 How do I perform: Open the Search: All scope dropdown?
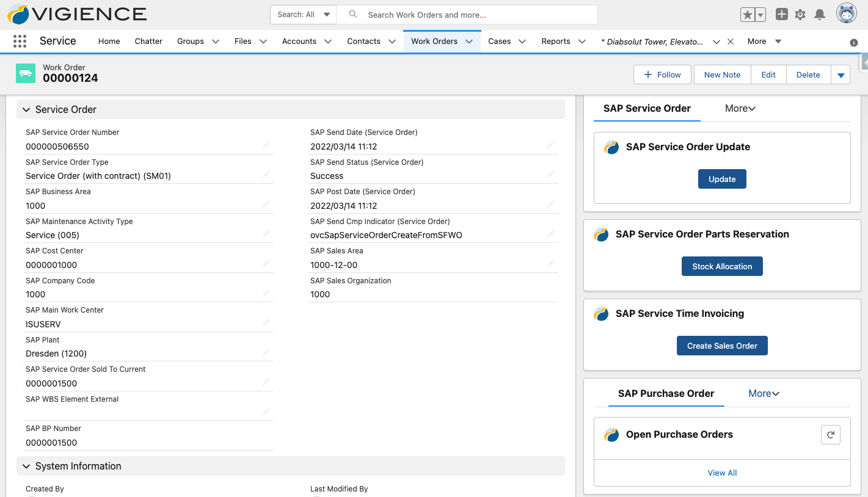(x=303, y=15)
